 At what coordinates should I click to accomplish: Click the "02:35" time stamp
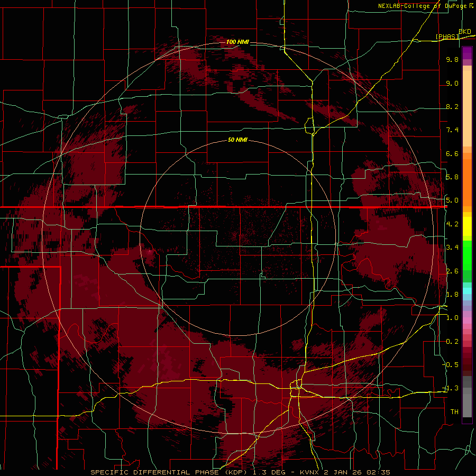pyautogui.click(x=378, y=472)
